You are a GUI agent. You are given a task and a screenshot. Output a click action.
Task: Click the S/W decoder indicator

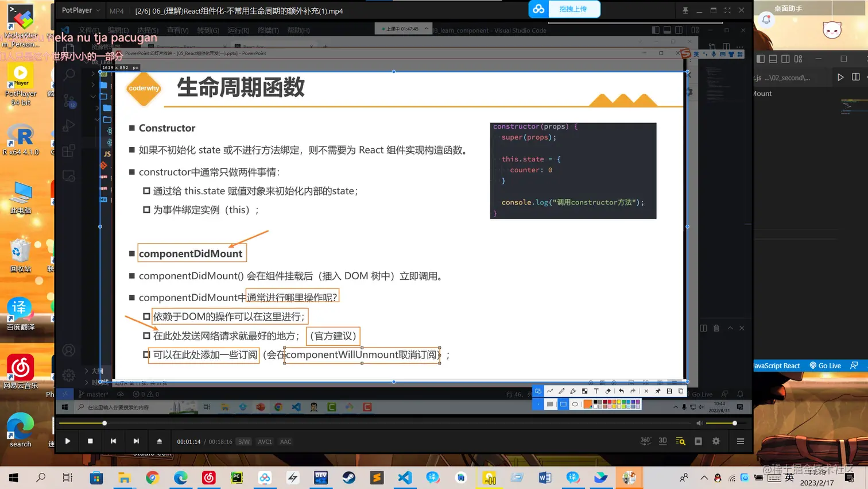(x=244, y=442)
